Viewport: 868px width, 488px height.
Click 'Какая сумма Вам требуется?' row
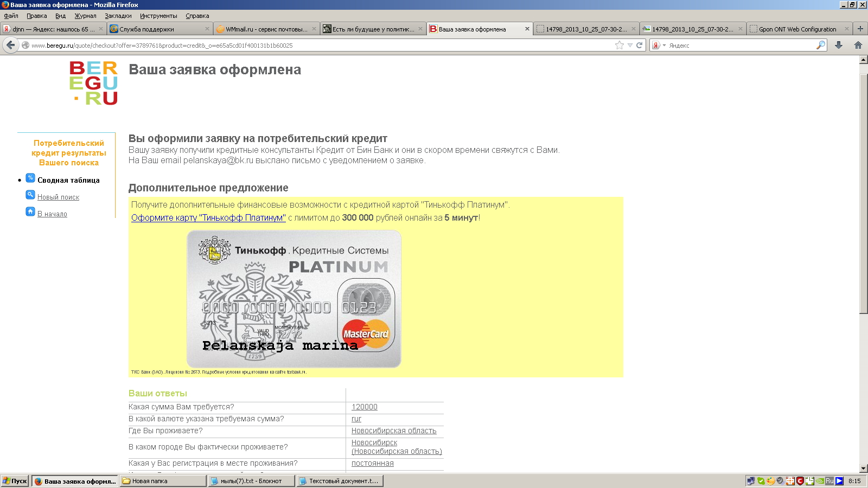pos(286,407)
